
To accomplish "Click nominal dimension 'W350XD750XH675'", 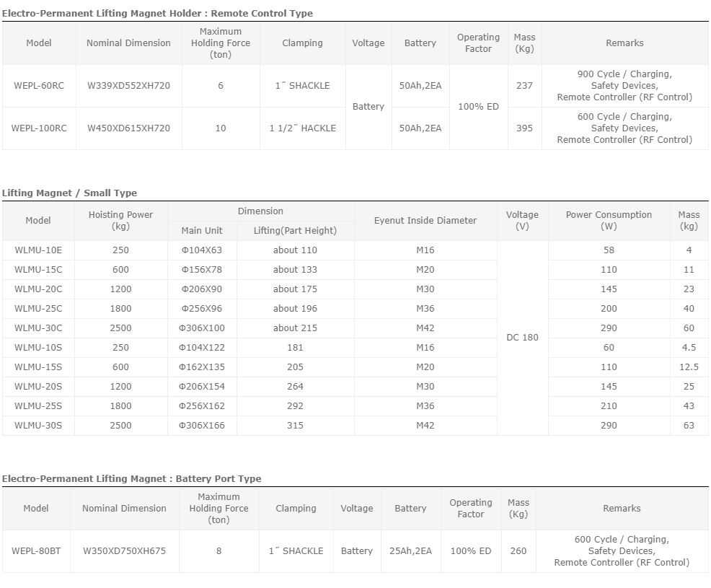I will [x=124, y=550].
